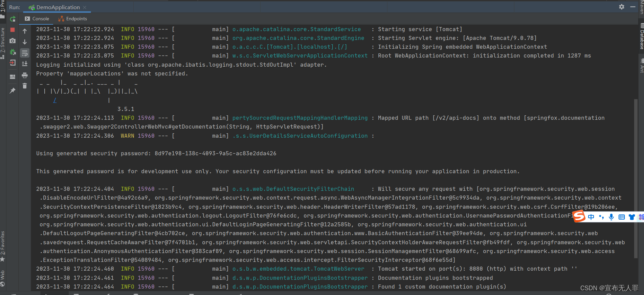Click o.s.b.w.embedded.tomcat.TomcatWebServer logger text
The image size is (644, 295).
pyautogui.click(x=298, y=269)
